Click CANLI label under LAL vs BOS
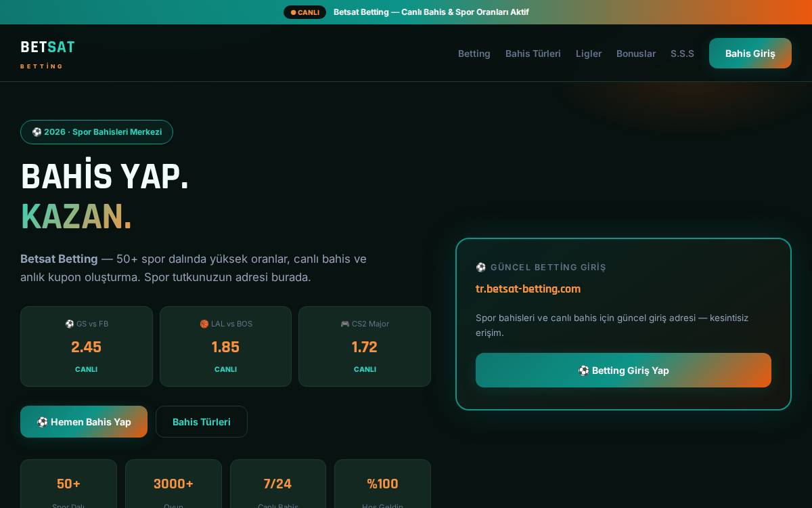Screen dimensions: 812x508 [225, 369]
